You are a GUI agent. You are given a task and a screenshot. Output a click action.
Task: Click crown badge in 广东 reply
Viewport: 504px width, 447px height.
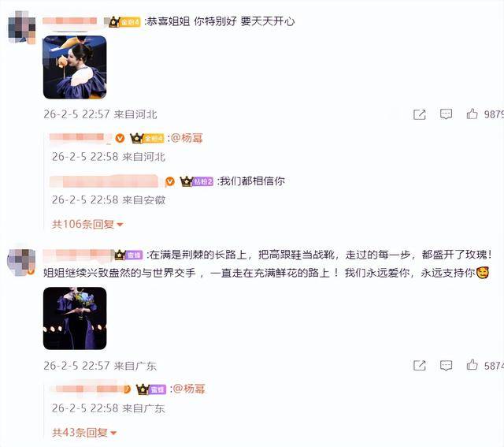[151, 389]
